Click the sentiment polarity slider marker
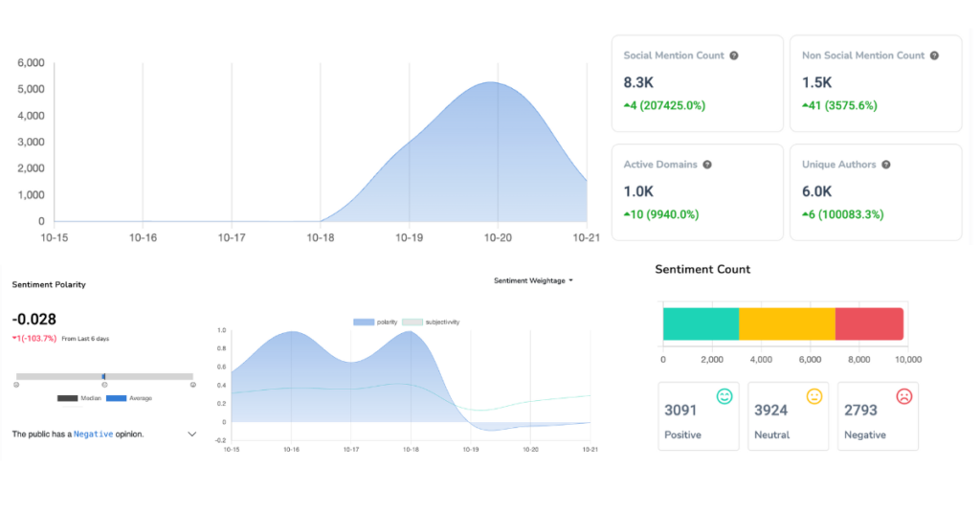 tap(103, 376)
